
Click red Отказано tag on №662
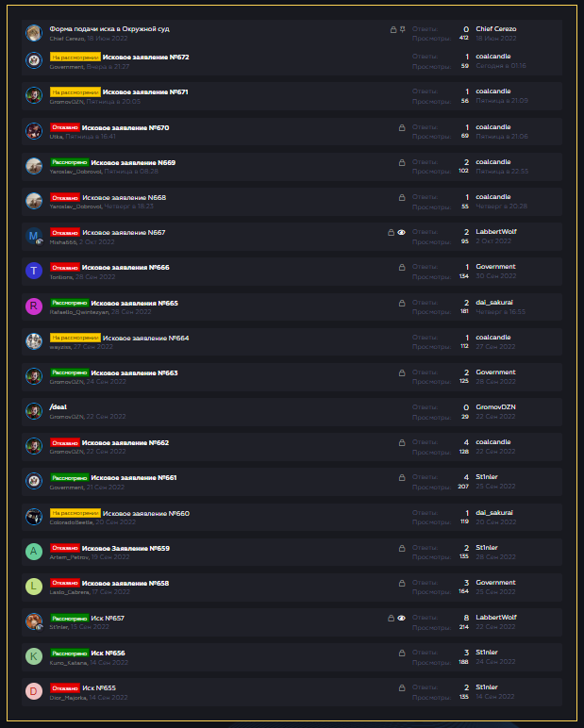tap(65, 443)
